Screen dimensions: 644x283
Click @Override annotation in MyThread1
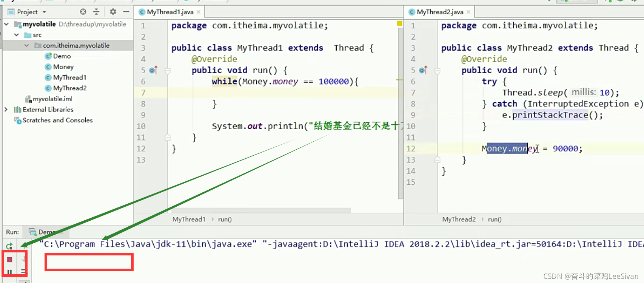coord(214,59)
